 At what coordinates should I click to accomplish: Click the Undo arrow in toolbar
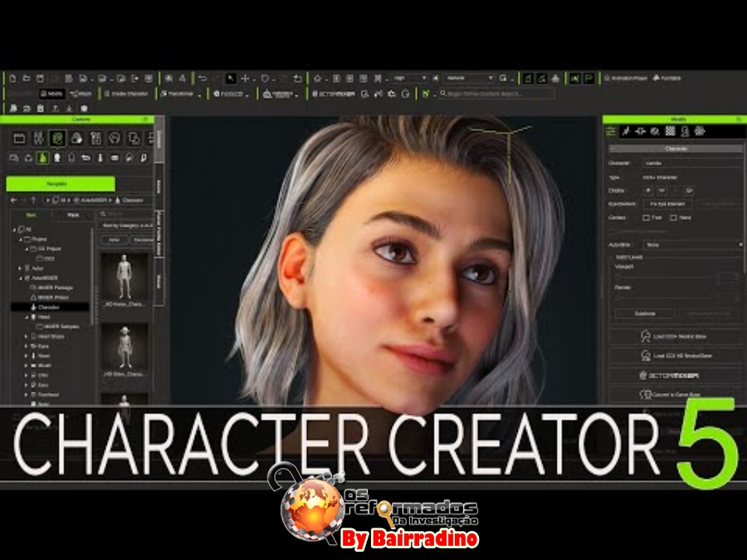pyautogui.click(x=202, y=78)
